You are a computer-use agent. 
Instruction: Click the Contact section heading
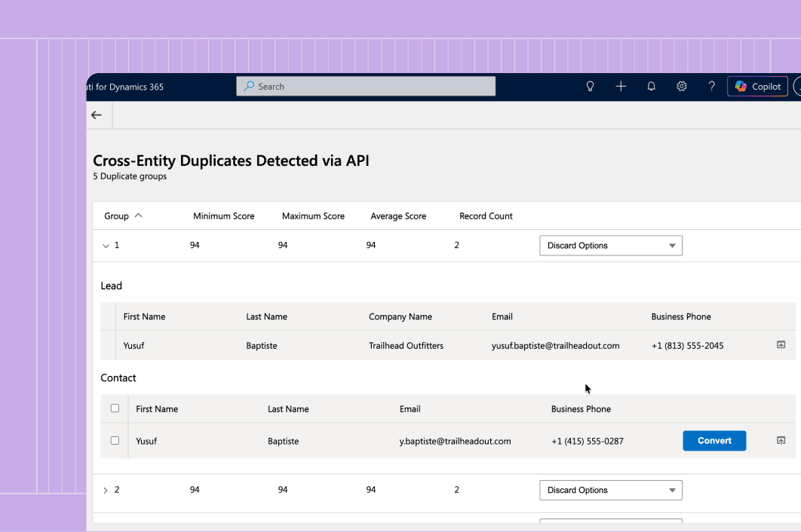tap(118, 378)
